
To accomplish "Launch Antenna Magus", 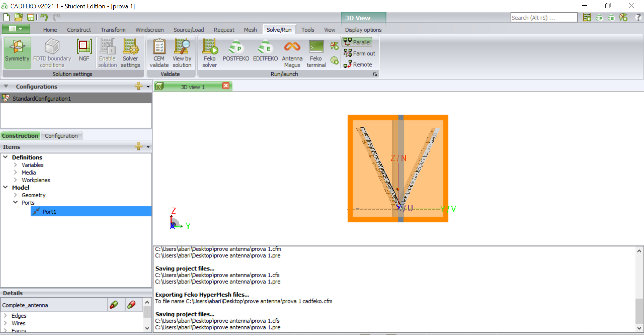I will pyautogui.click(x=292, y=53).
